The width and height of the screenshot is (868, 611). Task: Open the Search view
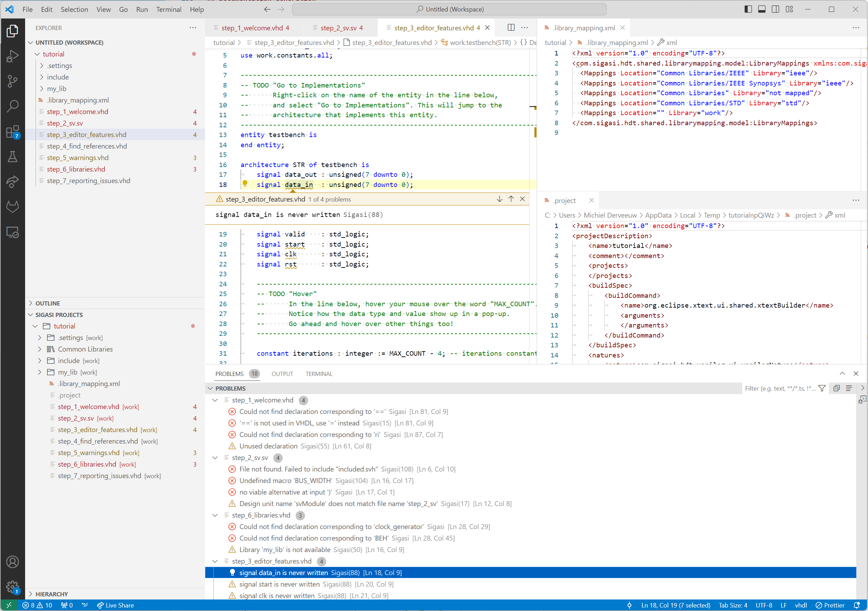[13, 106]
